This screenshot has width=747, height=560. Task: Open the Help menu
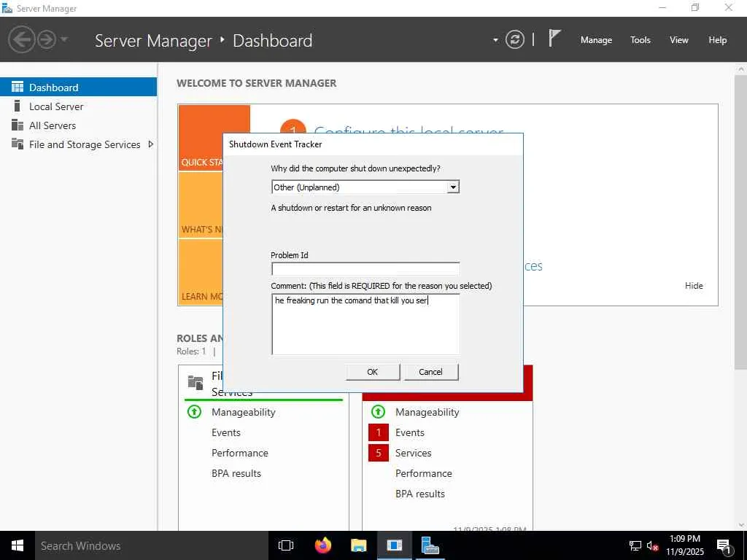point(718,40)
